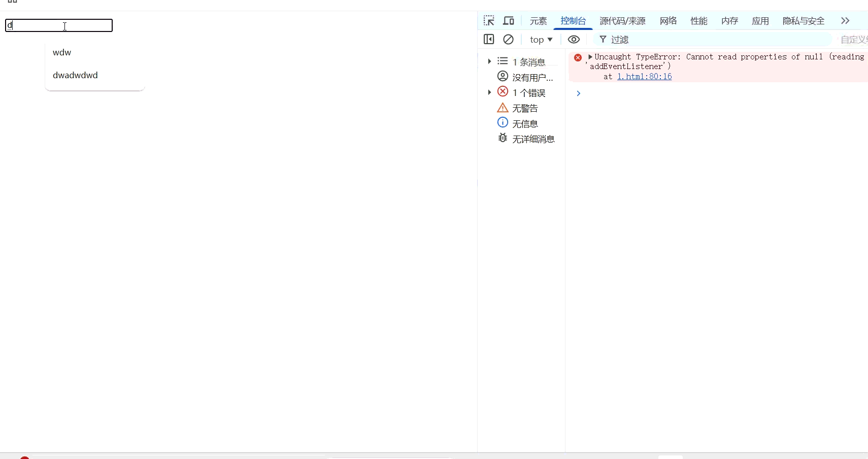Click the red X icon beside 1 个错误
Screen dimensions: 868x459
(503, 91)
